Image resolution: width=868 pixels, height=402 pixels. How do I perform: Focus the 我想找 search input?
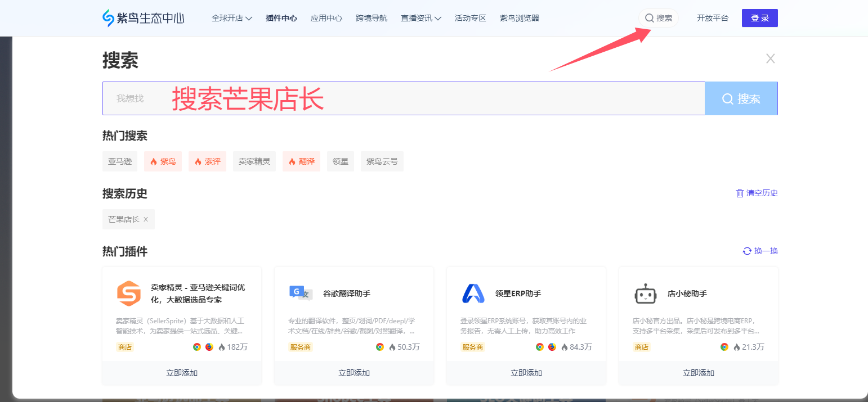click(x=404, y=98)
